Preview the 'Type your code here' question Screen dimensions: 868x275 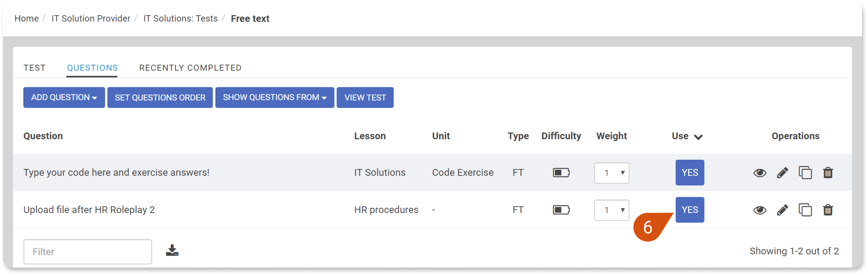pos(760,173)
